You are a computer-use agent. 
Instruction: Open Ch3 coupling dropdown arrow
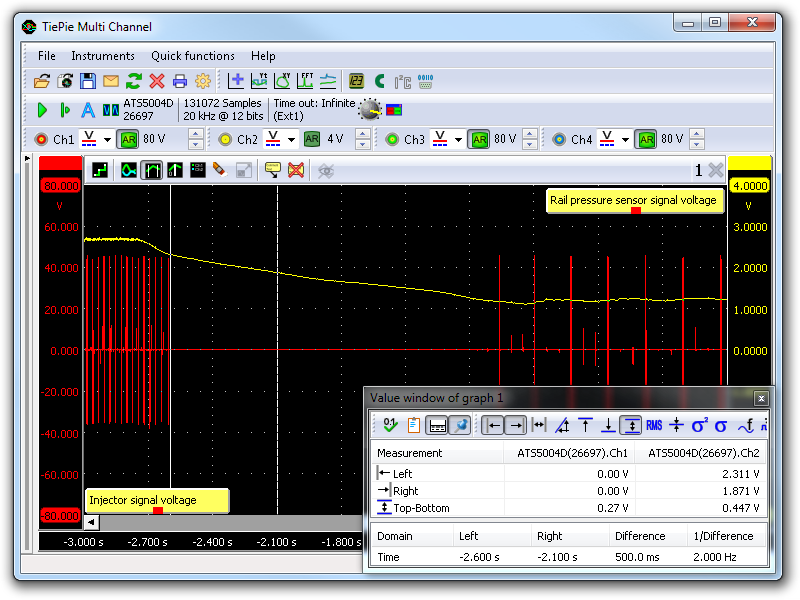tap(458, 140)
